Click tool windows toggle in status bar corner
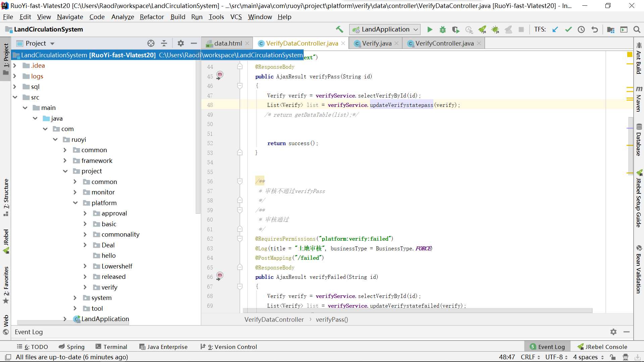The width and height of the screenshot is (644, 362). pyautogui.click(x=8, y=357)
